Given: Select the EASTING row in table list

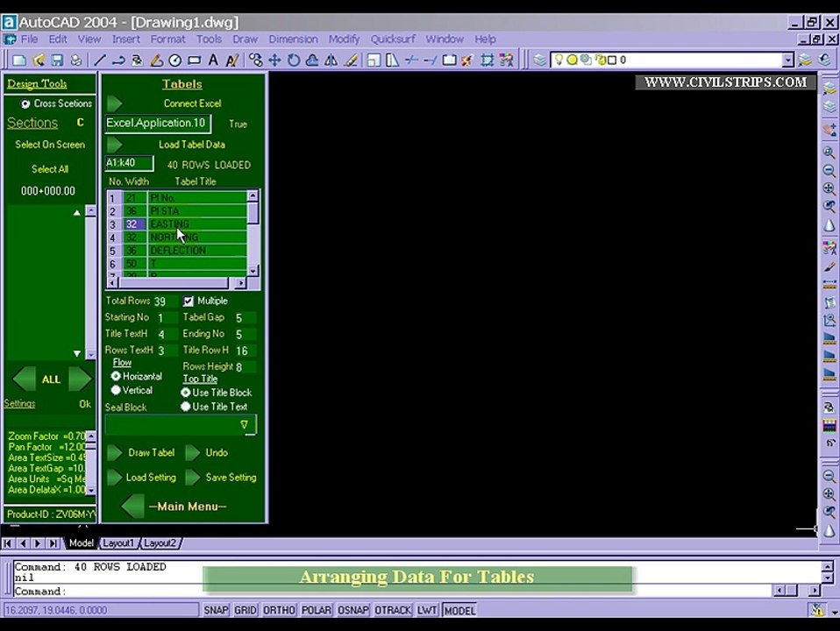Looking at the screenshot, I should pyautogui.click(x=177, y=223).
